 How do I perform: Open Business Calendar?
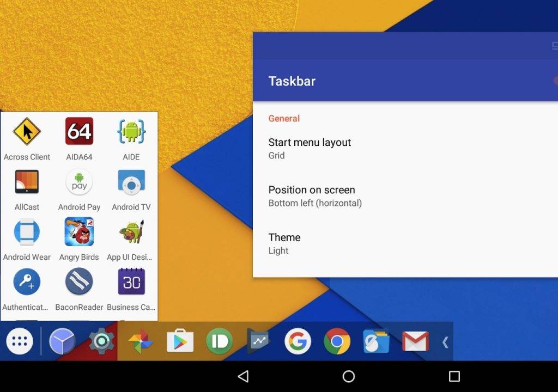(x=131, y=281)
